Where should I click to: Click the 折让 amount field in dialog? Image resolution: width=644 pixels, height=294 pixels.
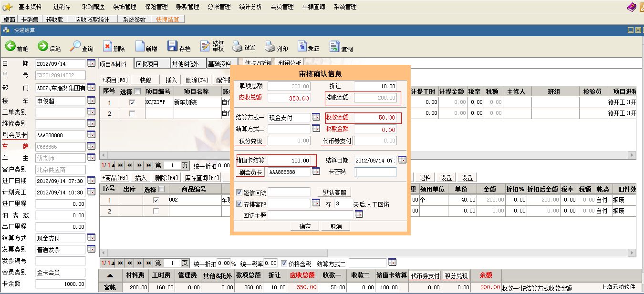375,86
